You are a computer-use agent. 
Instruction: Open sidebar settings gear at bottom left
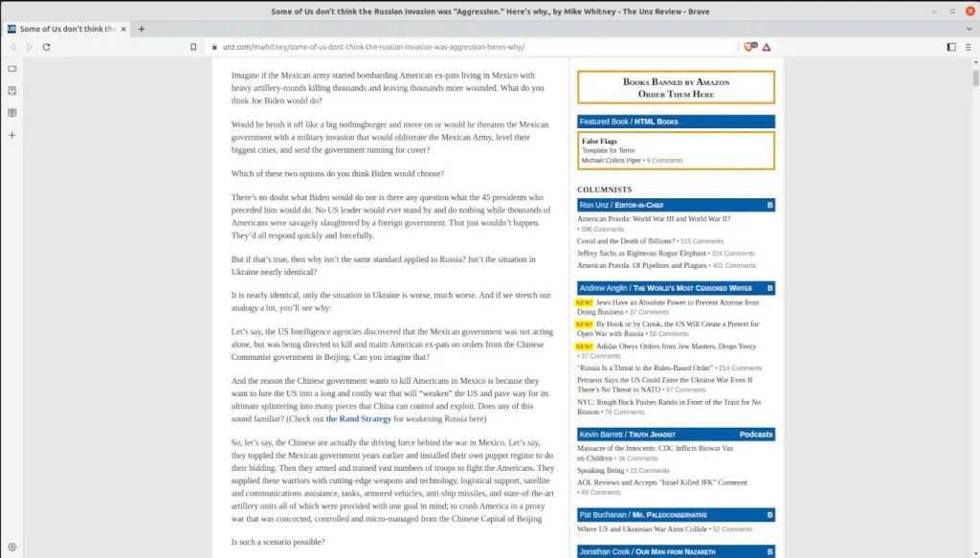pos(11,547)
